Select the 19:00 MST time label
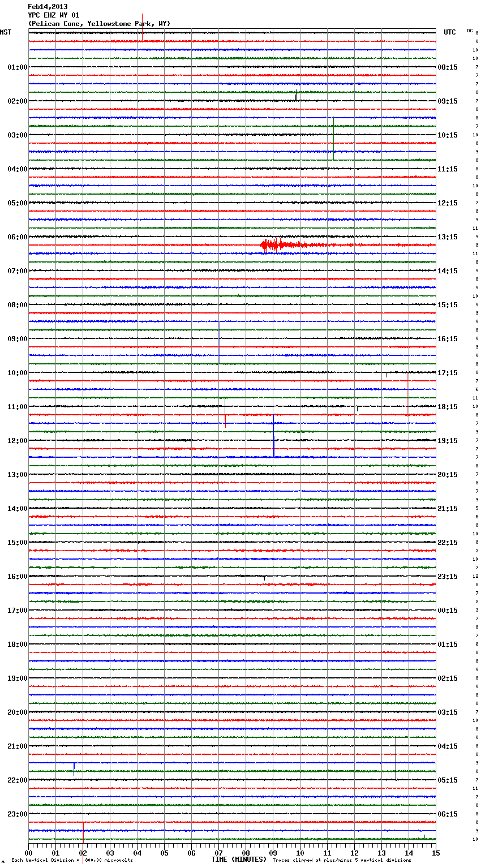The height and width of the screenshot is (868, 481). coord(18,678)
